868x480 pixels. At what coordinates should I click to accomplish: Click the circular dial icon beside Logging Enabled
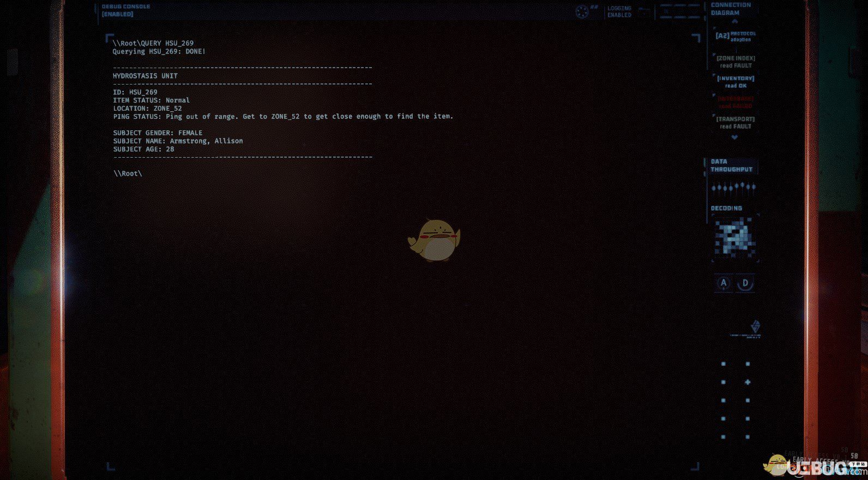582,11
